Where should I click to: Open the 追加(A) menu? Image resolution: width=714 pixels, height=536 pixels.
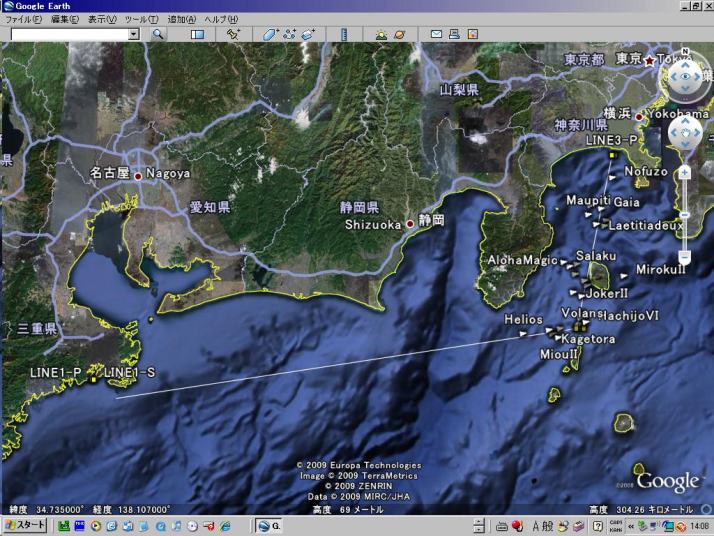182,19
